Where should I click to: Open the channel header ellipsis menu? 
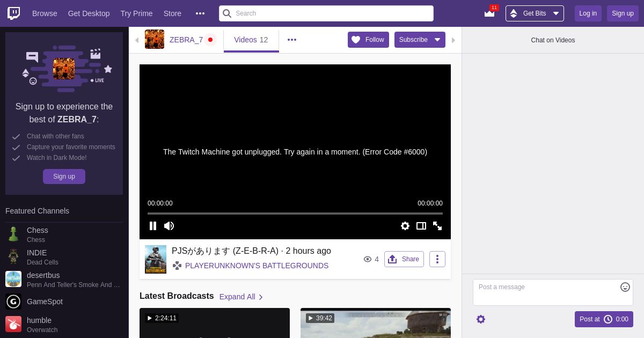[x=292, y=40]
